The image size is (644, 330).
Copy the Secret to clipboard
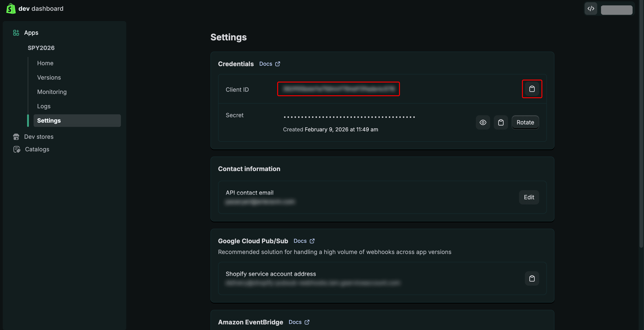click(x=500, y=122)
